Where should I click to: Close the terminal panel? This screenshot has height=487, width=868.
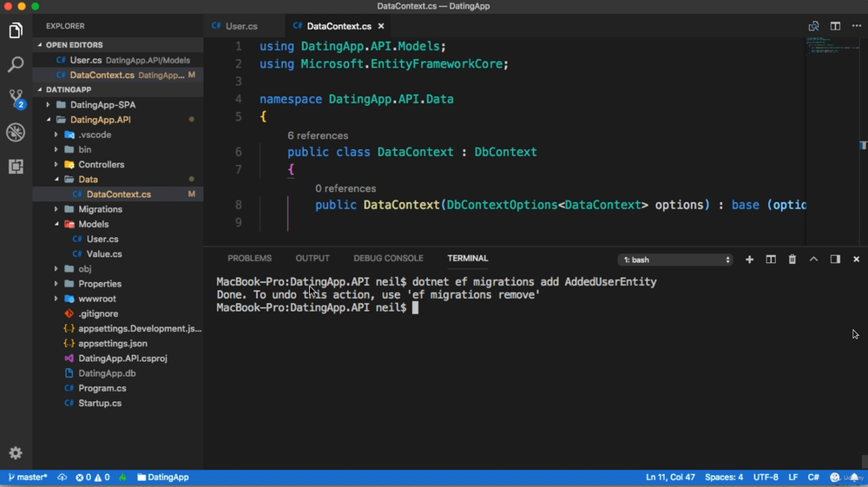tap(856, 260)
